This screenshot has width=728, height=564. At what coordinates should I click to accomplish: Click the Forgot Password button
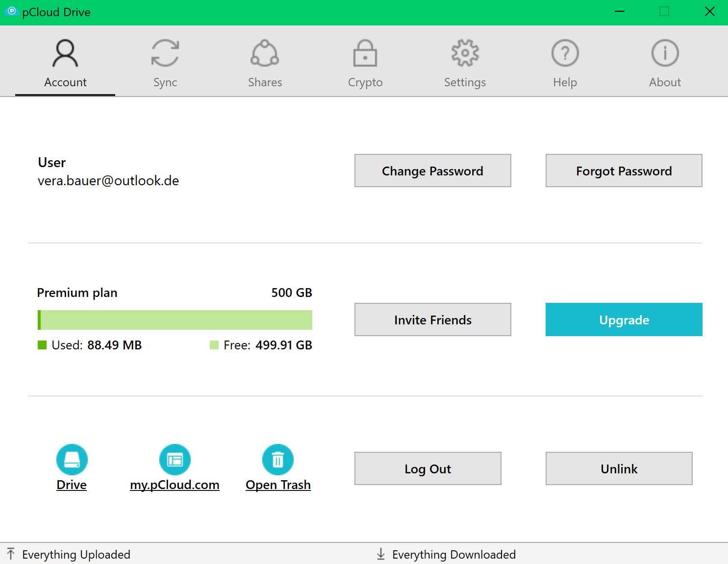[x=624, y=171]
